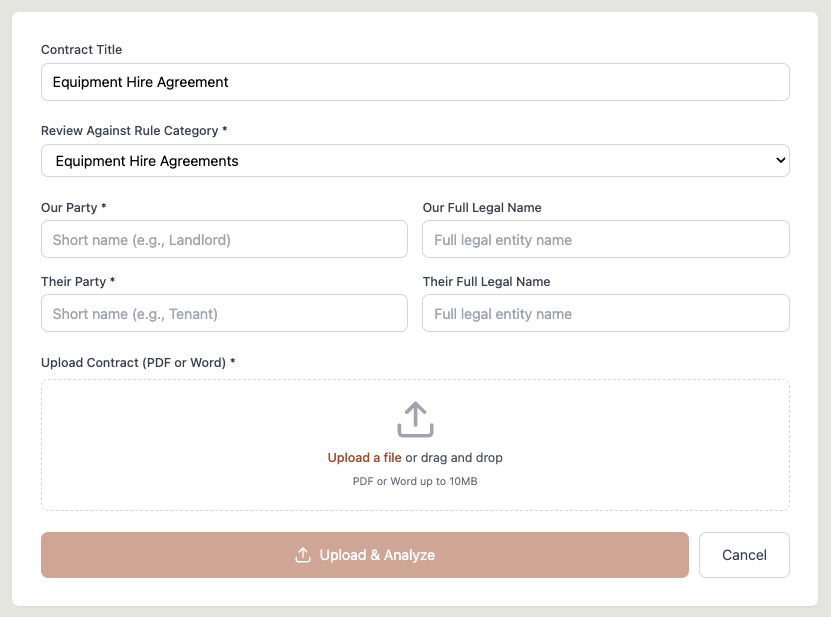
Task: Expand the Equipment Hire Agreements category list
Action: 414,160
